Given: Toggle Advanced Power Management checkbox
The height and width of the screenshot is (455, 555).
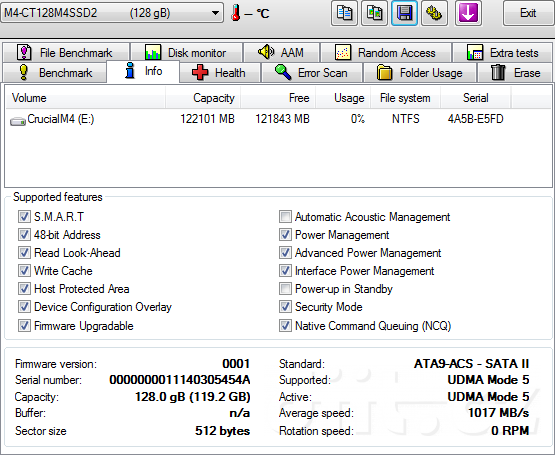Looking at the screenshot, I should click(285, 252).
